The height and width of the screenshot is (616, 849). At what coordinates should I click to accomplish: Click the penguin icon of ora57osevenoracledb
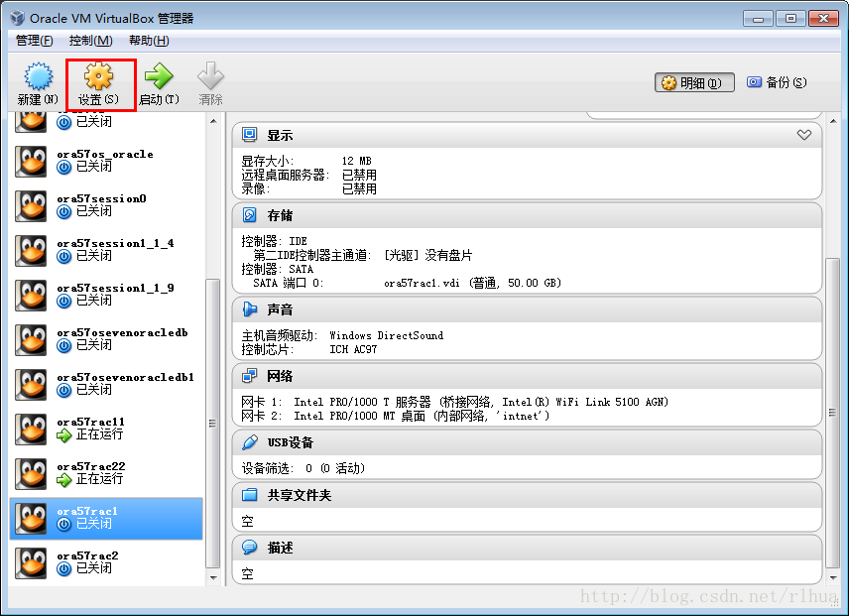tap(31, 340)
